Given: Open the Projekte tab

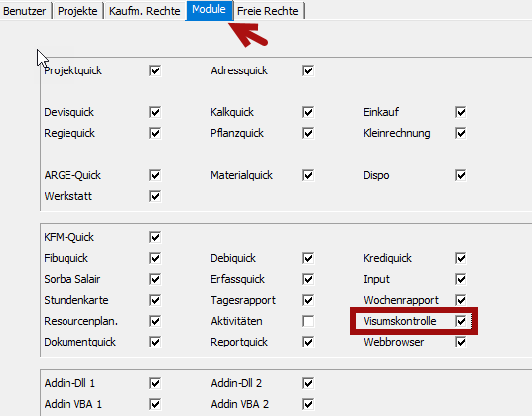Looking at the screenshot, I should pyautogui.click(x=77, y=11).
